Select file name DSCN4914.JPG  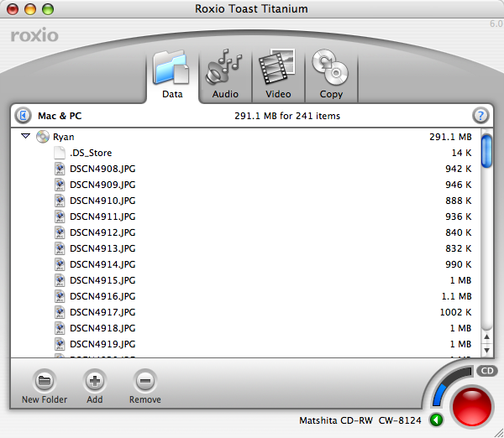pos(102,264)
